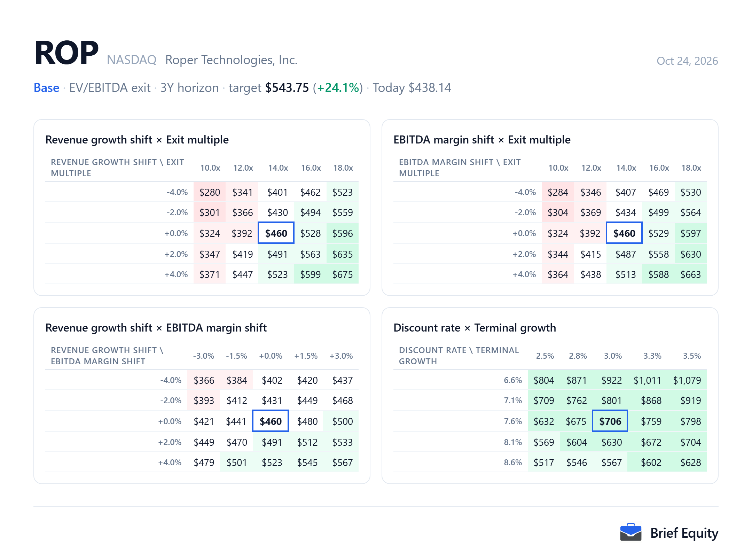Click the $801 cell in 7.1% row

pyautogui.click(x=611, y=400)
